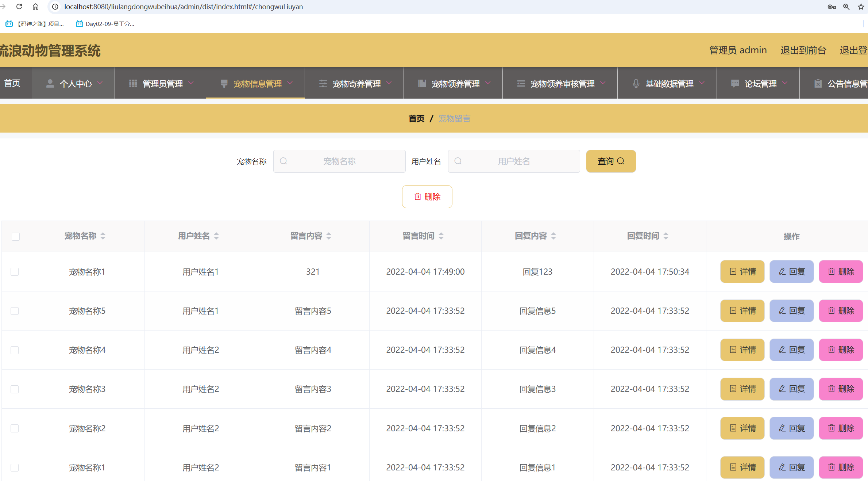Expand the 管理员管理 dropdown chevron
Image resolution: width=868 pixels, height=481 pixels.
coord(191,83)
